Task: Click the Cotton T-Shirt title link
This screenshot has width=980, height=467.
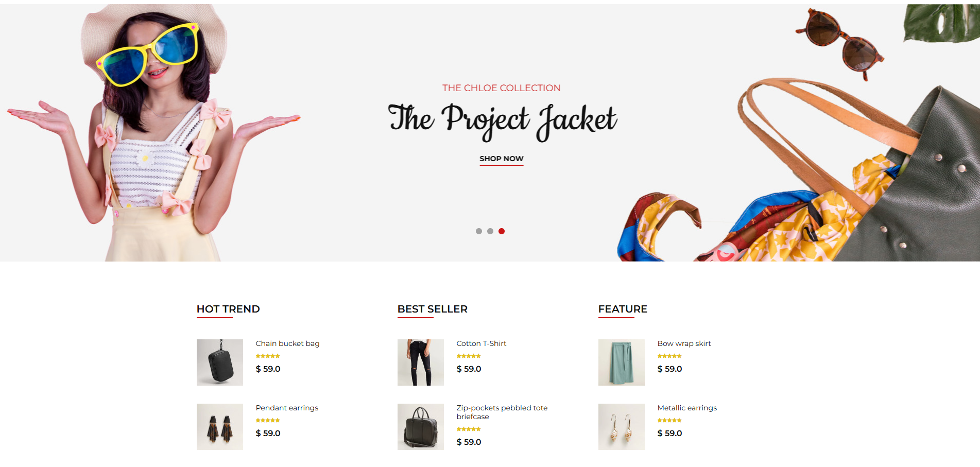Action: coord(482,343)
